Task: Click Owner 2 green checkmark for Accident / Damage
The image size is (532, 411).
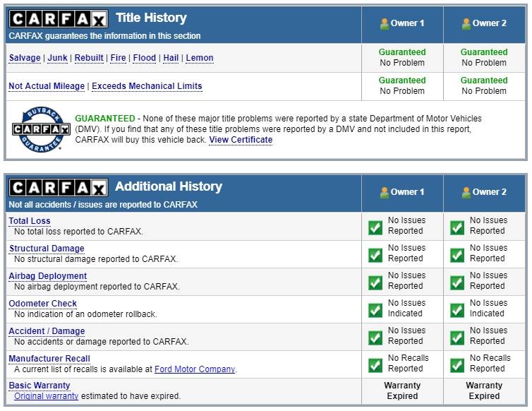Action: 457,338
